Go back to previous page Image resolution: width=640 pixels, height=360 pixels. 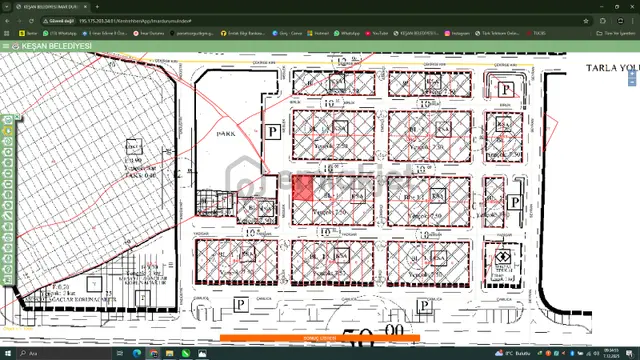click(x=7, y=21)
